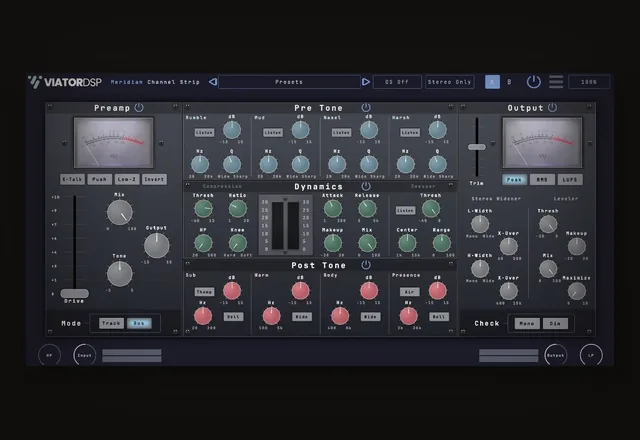Enable the Mono check button
640x440 pixels.
pos(527,324)
